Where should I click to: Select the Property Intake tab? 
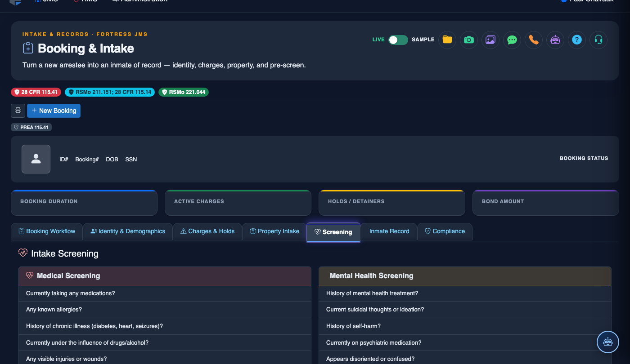coord(274,231)
